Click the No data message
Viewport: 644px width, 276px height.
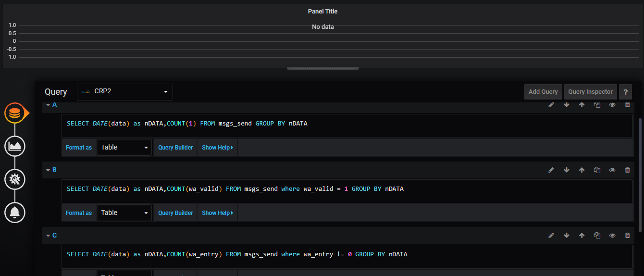[x=322, y=27]
